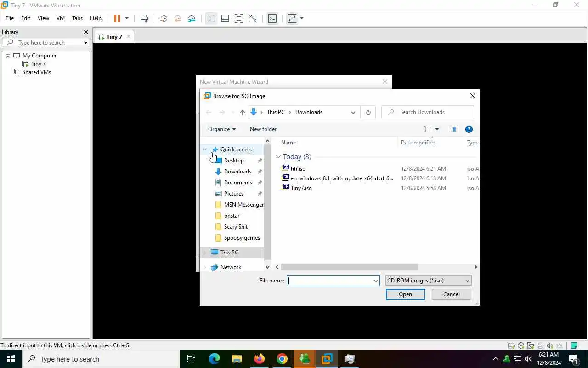This screenshot has width=588, height=368.
Task: Click the New folder button
Action: [x=263, y=129]
